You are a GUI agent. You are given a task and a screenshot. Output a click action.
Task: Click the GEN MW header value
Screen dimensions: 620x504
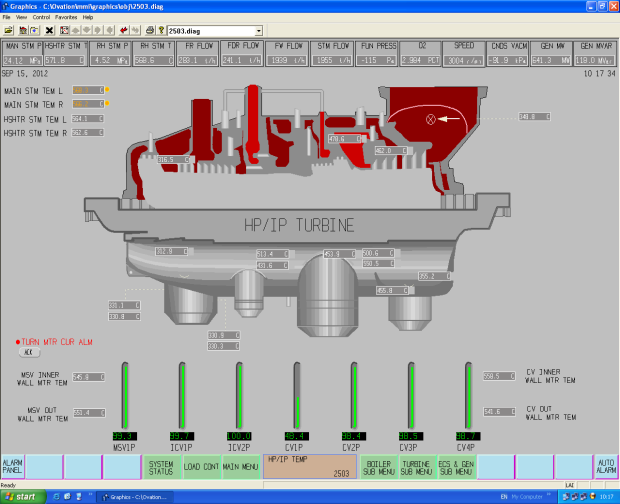[x=551, y=60]
